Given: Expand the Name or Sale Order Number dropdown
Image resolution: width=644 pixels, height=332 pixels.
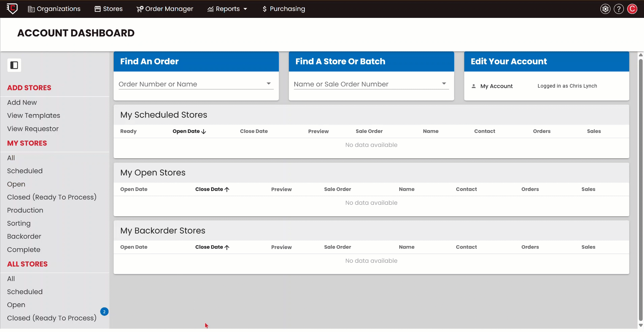Looking at the screenshot, I should click(x=444, y=84).
